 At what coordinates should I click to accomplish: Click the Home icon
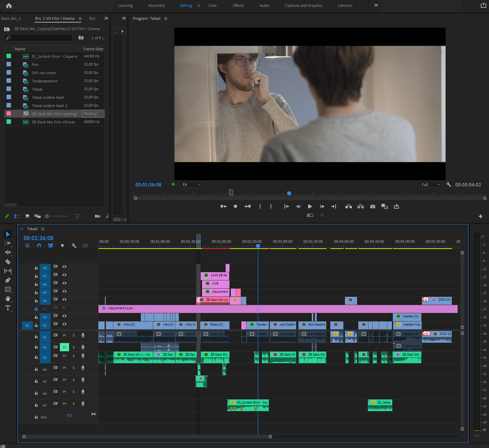click(9, 5)
